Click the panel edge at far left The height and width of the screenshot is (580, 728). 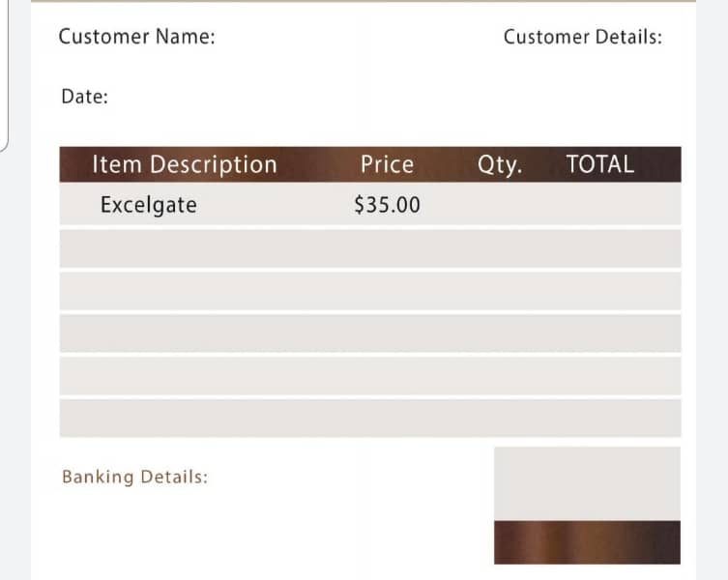click(x=4, y=75)
